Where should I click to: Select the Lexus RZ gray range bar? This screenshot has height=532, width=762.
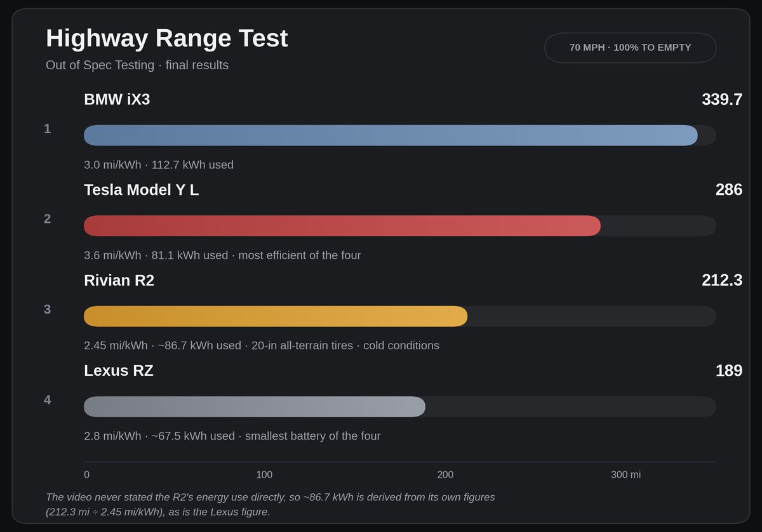click(255, 406)
